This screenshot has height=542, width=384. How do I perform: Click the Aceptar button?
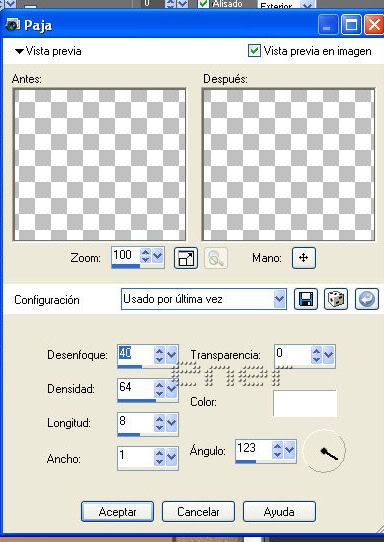[118, 512]
